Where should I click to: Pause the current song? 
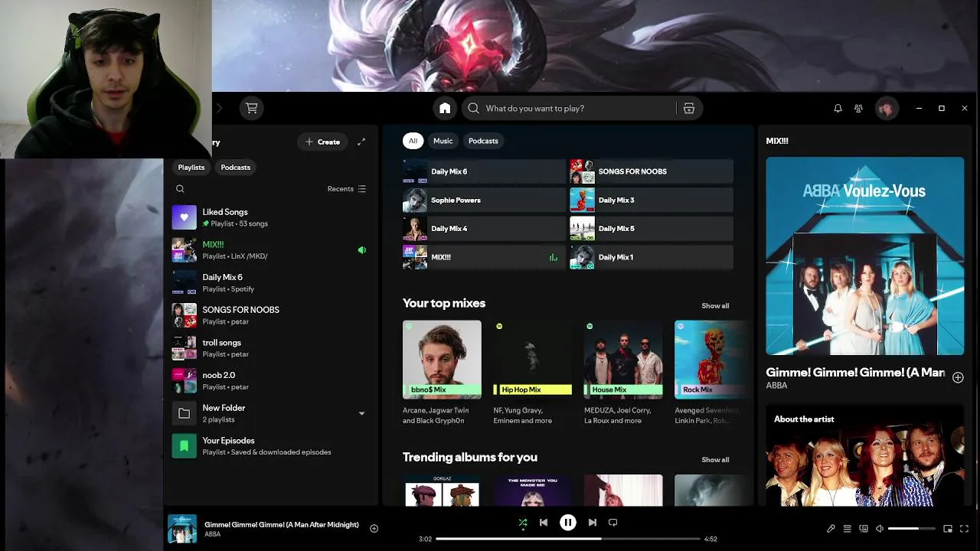(x=568, y=523)
